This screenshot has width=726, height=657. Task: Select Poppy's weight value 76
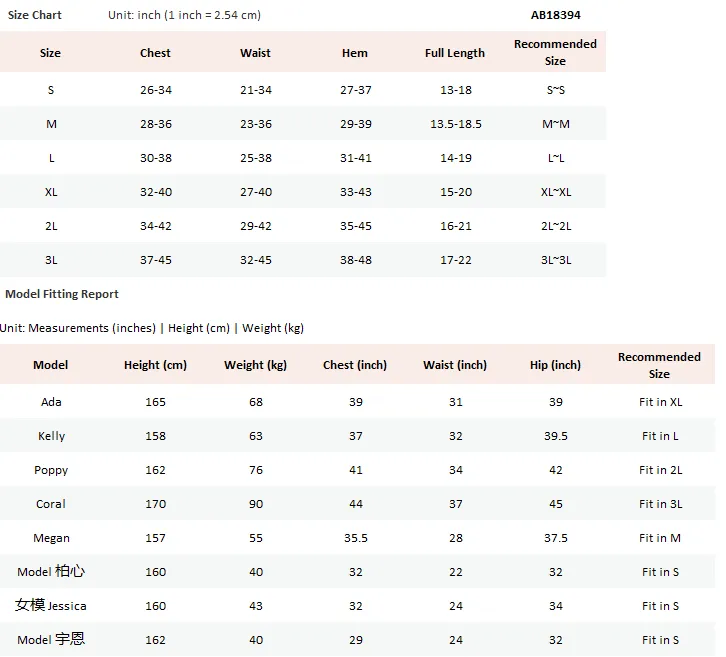tap(256, 470)
